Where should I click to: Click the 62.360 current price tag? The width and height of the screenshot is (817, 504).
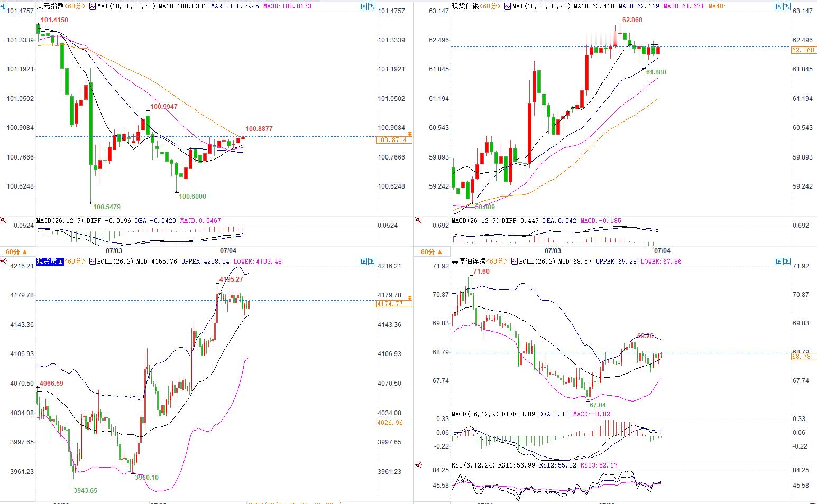pyautogui.click(x=803, y=50)
